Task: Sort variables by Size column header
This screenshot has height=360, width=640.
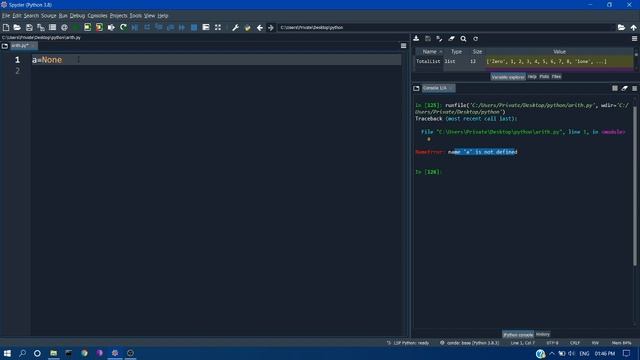Action: 477,52
